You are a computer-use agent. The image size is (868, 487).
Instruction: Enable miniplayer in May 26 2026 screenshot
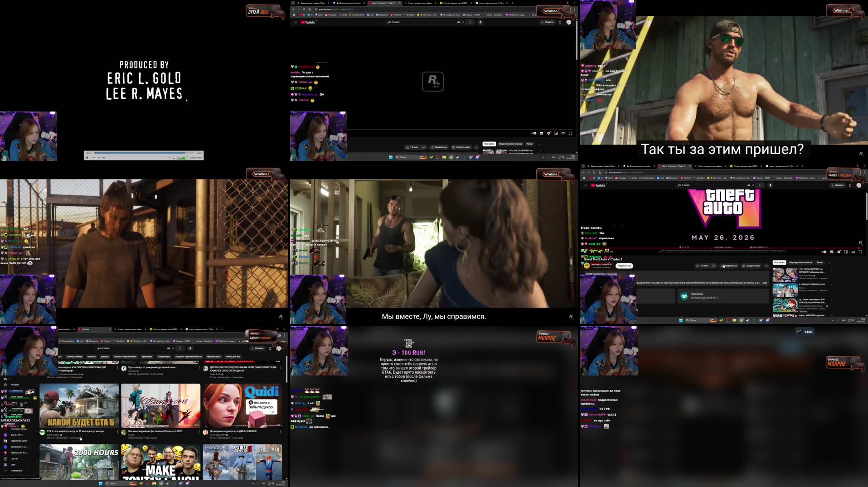pos(846,252)
